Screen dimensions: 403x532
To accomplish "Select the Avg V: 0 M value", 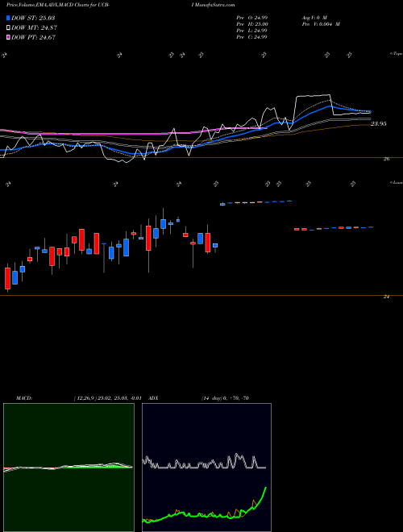I will pyautogui.click(x=314, y=18).
